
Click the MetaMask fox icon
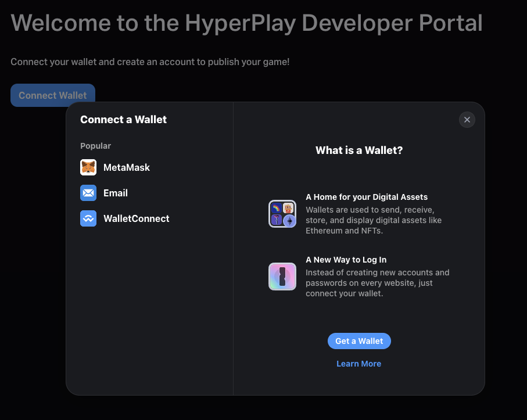click(88, 167)
